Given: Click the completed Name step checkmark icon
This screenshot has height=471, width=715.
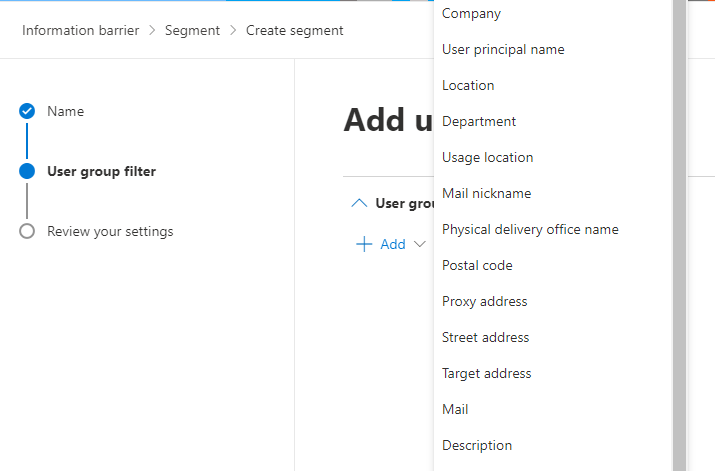Looking at the screenshot, I should (x=27, y=111).
